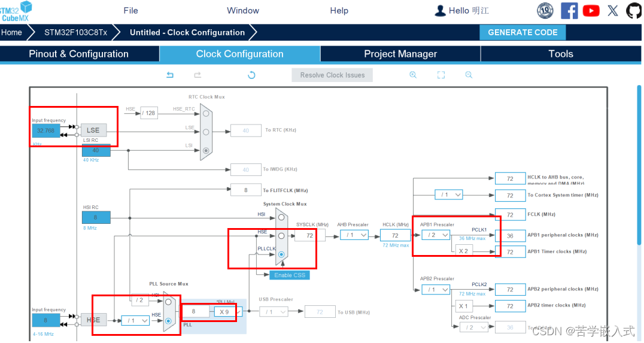Click the HSI RC 8 box

pos(96,217)
